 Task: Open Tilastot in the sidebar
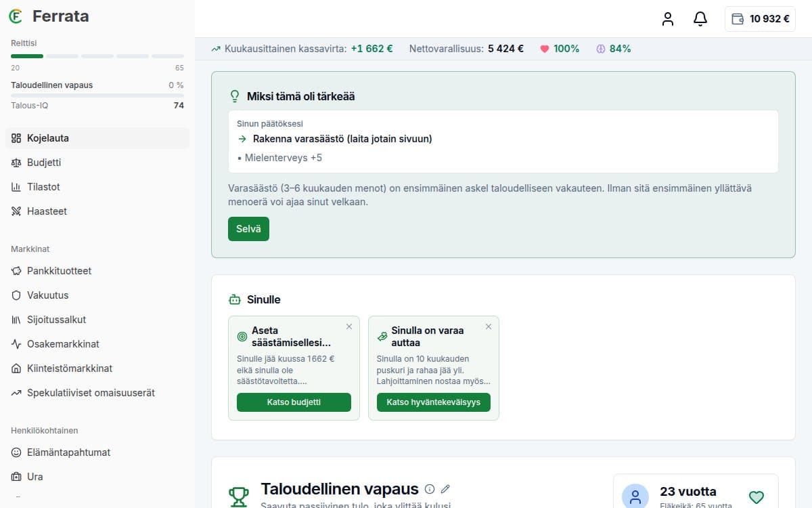coord(97,187)
